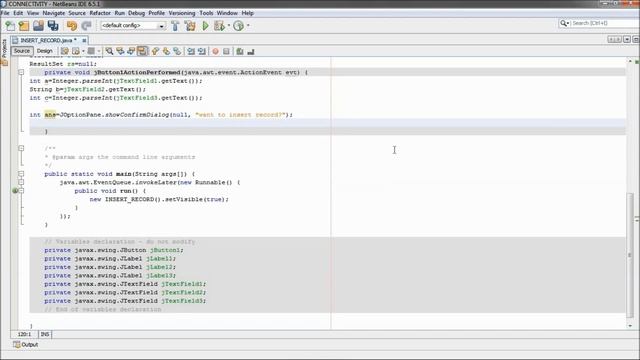
Task: Maximize the editor window button
Action: click(636, 39)
